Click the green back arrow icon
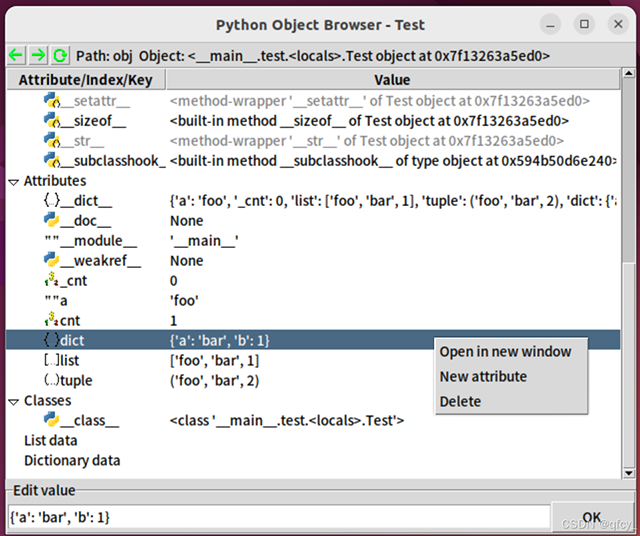The height and width of the screenshot is (536, 640). click(16, 55)
